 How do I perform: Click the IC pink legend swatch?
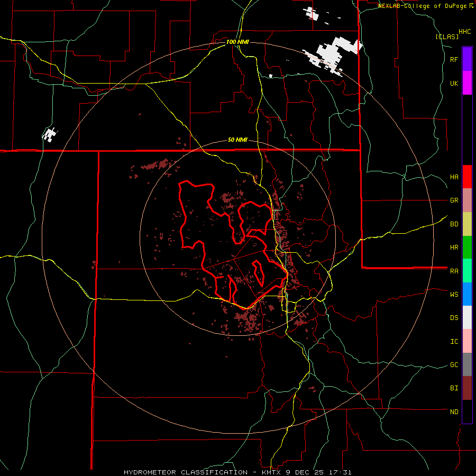(467, 341)
